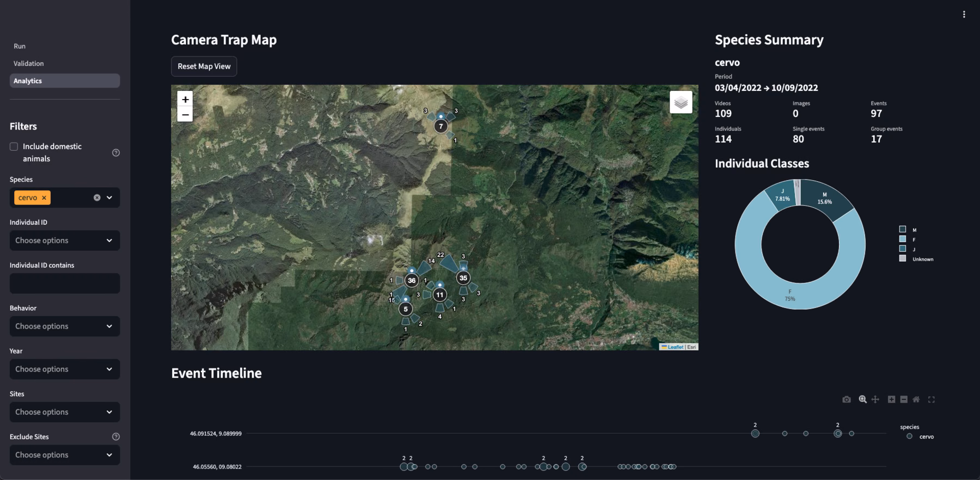Screen dimensions: 980x480
Task: Open the Behavior dropdown
Action: point(65,327)
